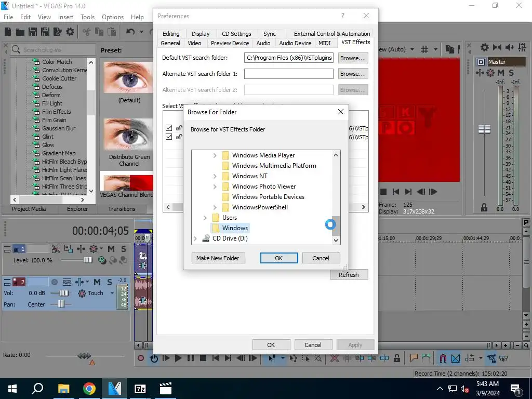Click the Windows search icon in taskbar

[x=37, y=389]
